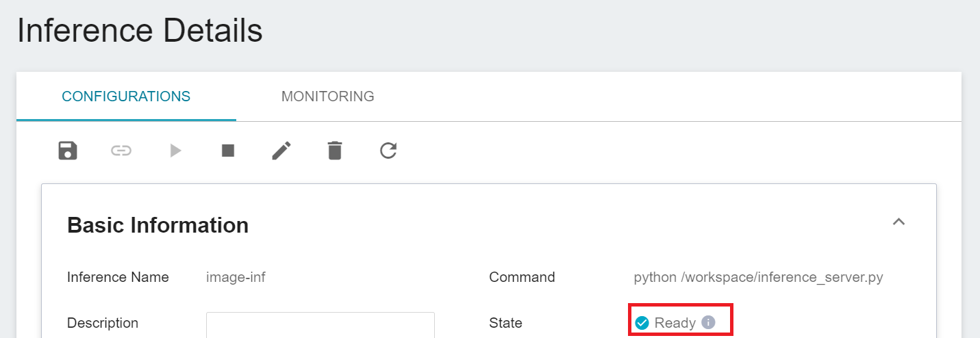Image resolution: width=980 pixels, height=338 pixels.
Task: Refresh details with the circular arrow icon
Action: coord(388,151)
